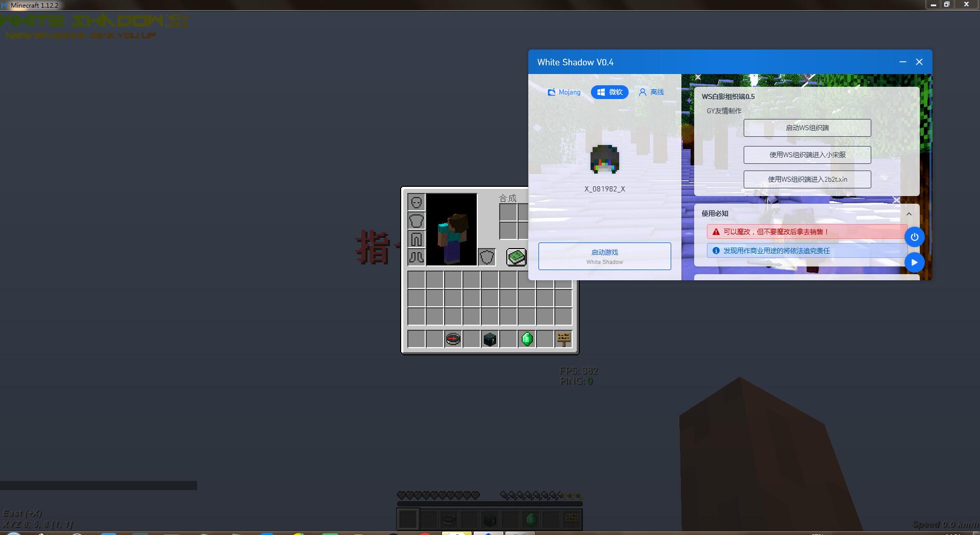
Task: Click the Minecraft window minimize button
Action: click(934, 5)
